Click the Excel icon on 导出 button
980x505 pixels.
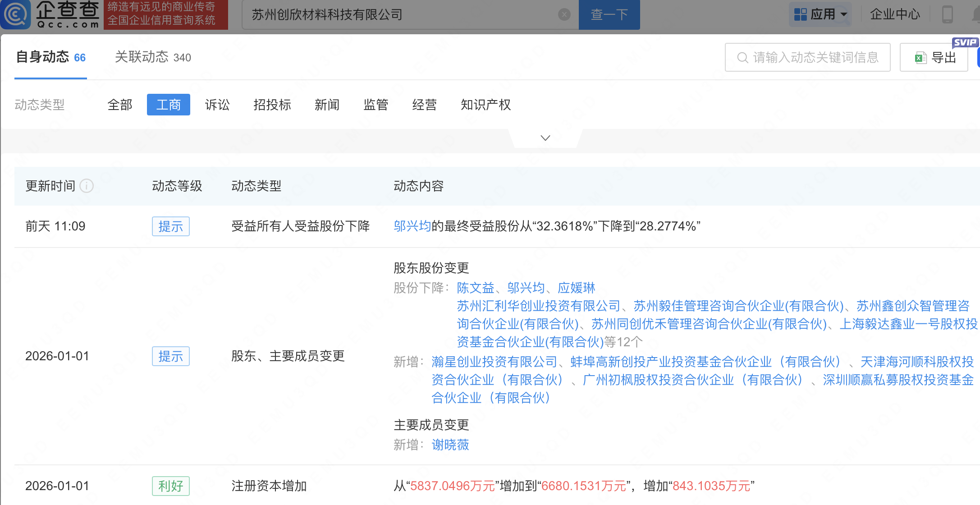920,58
